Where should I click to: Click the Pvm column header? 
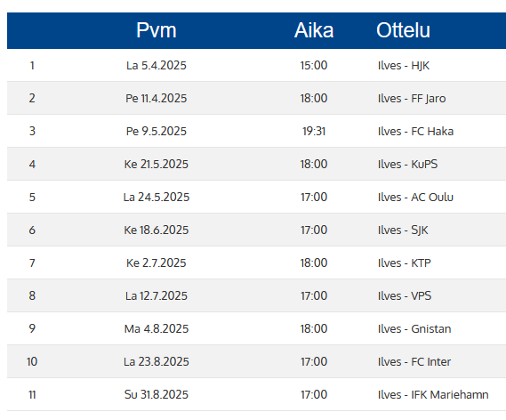click(x=157, y=30)
